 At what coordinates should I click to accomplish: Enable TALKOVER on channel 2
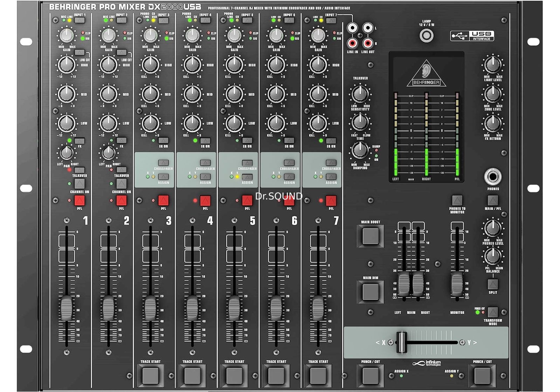(122, 170)
